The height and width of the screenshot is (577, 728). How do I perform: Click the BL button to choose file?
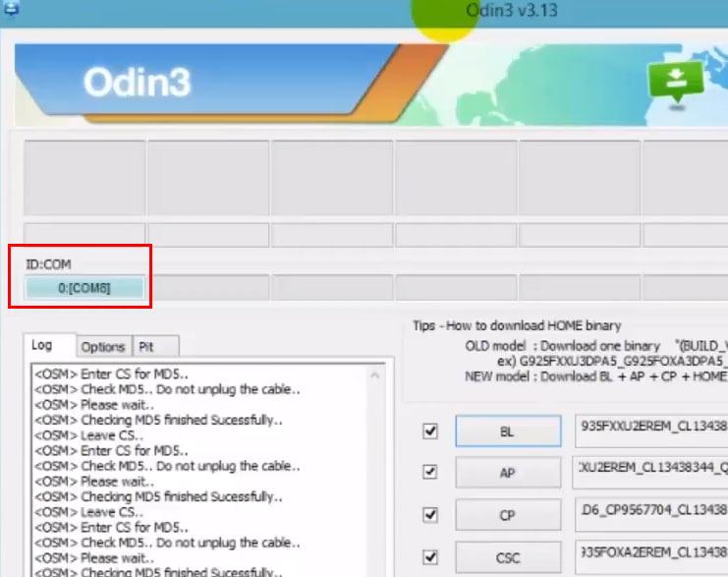coord(508,432)
